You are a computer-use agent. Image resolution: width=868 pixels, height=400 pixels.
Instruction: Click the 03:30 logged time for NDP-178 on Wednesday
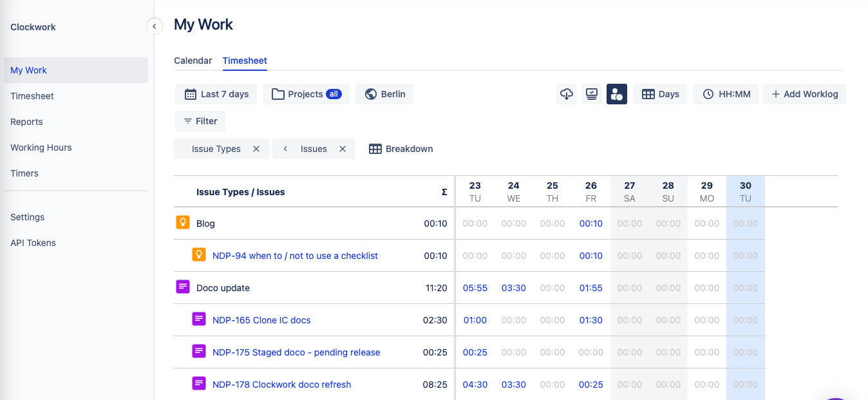[x=513, y=385]
